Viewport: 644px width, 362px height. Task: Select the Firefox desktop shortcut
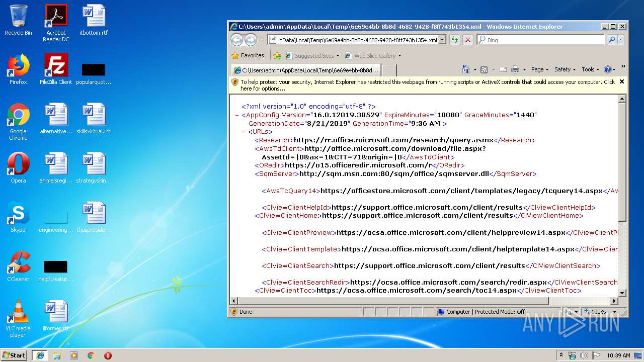[x=18, y=69]
